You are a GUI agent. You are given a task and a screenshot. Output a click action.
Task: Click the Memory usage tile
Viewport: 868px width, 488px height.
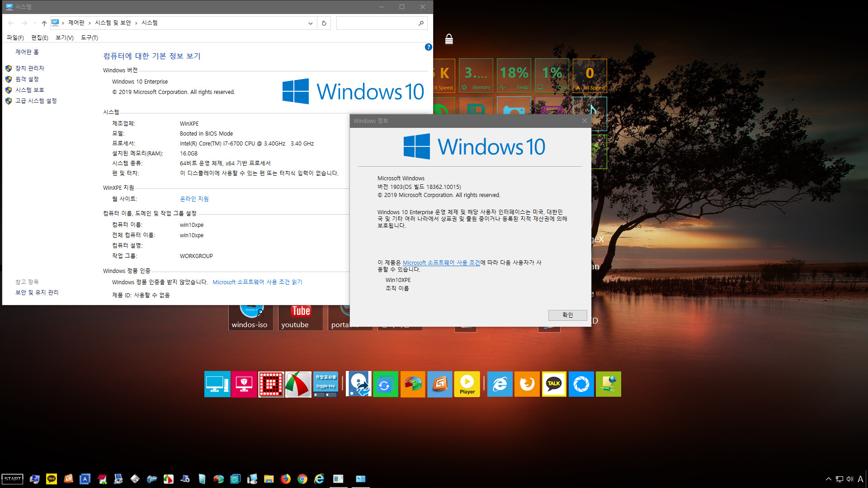476,75
